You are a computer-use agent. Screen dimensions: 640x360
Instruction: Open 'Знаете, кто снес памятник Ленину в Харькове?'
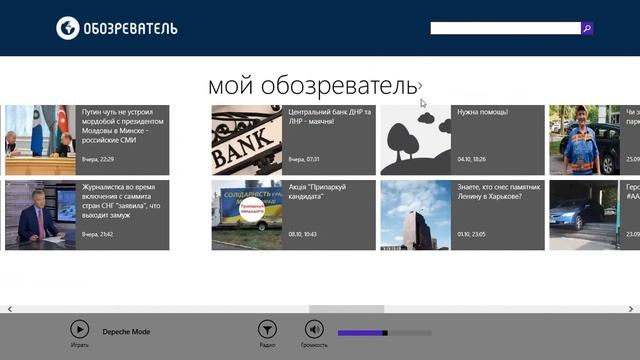(x=462, y=215)
